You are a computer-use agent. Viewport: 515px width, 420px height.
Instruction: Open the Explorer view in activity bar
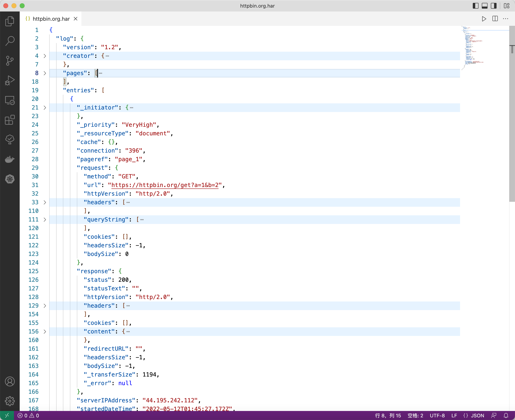point(10,21)
